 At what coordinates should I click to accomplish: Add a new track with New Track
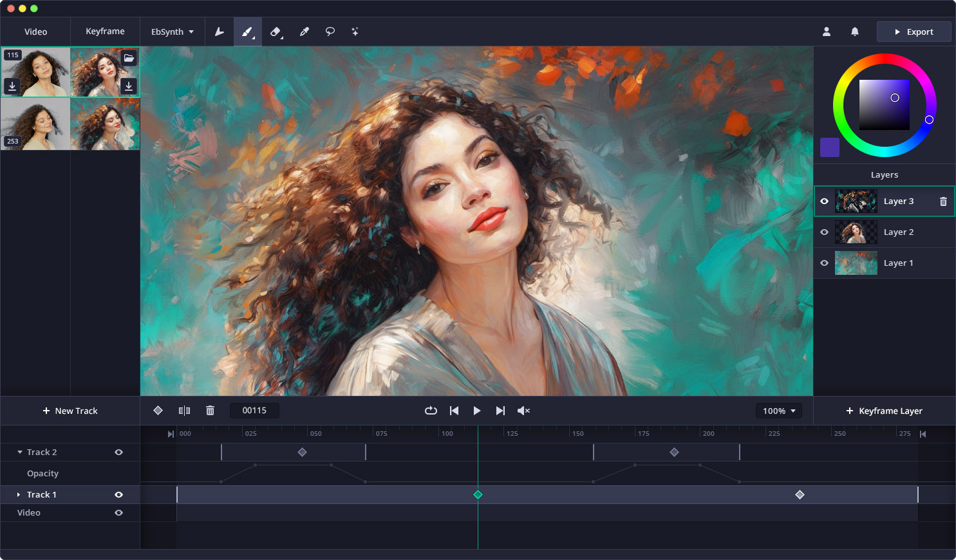pos(70,411)
